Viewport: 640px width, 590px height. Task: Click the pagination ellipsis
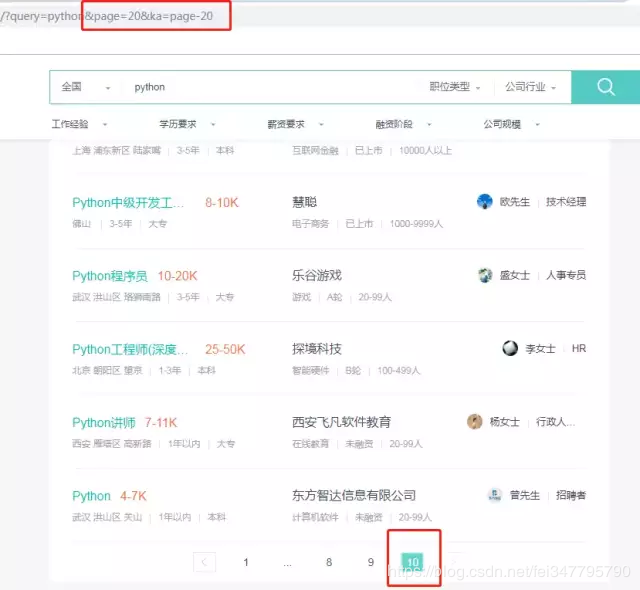[287, 563]
